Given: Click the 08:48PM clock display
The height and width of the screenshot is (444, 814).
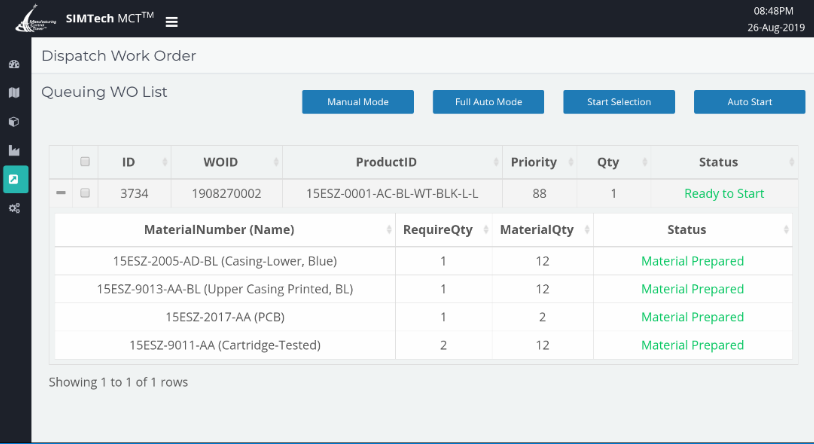Looking at the screenshot, I should tap(774, 11).
